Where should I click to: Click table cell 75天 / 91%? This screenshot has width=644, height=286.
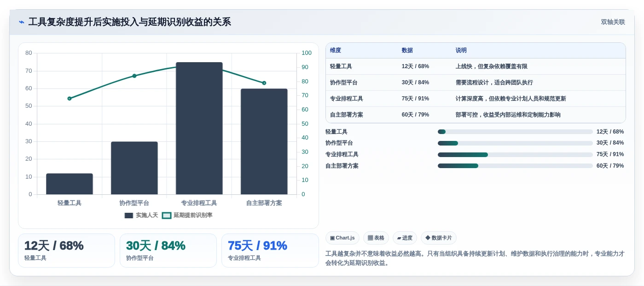click(x=415, y=99)
